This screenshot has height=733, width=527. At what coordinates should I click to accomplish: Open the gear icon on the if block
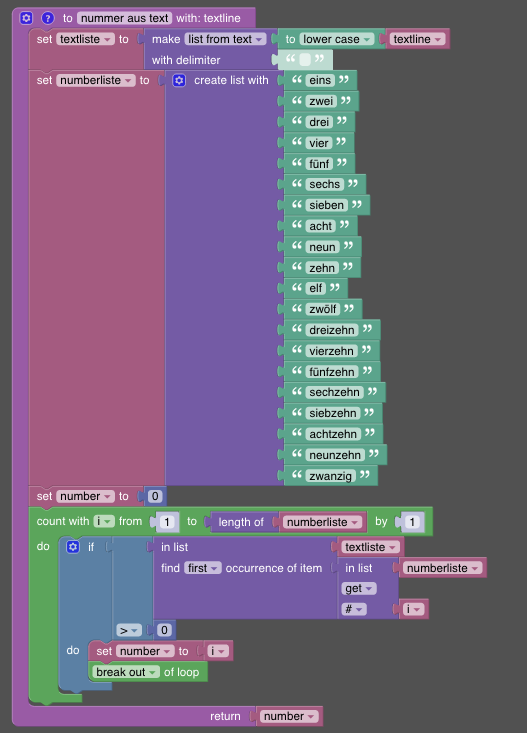(73, 547)
